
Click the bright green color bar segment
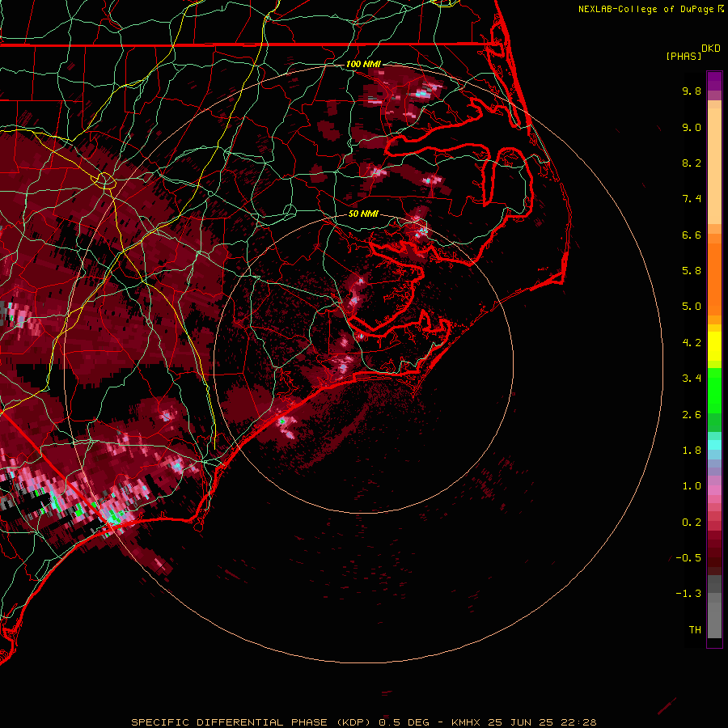[714, 391]
